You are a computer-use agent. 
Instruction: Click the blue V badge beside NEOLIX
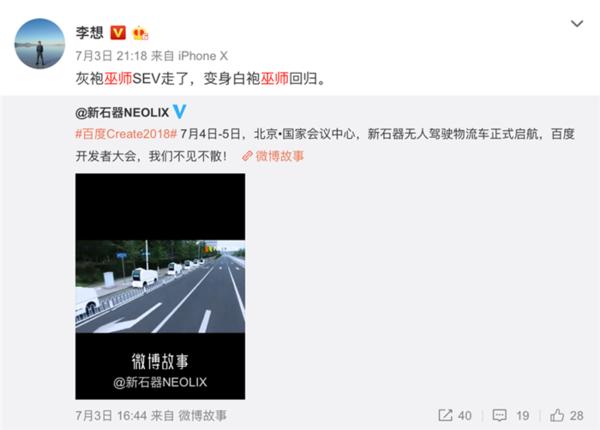(x=179, y=112)
